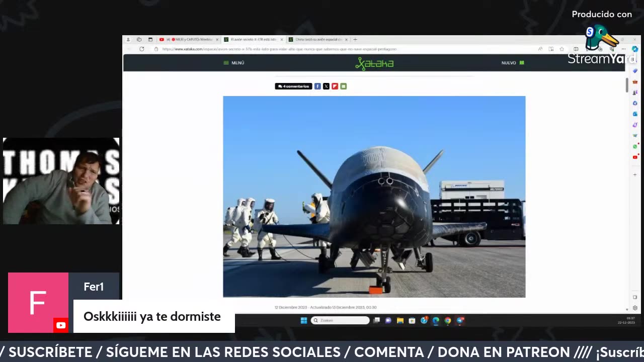This screenshot has height=362, width=644.
Task: View site information lock icon
Action: [156, 49]
